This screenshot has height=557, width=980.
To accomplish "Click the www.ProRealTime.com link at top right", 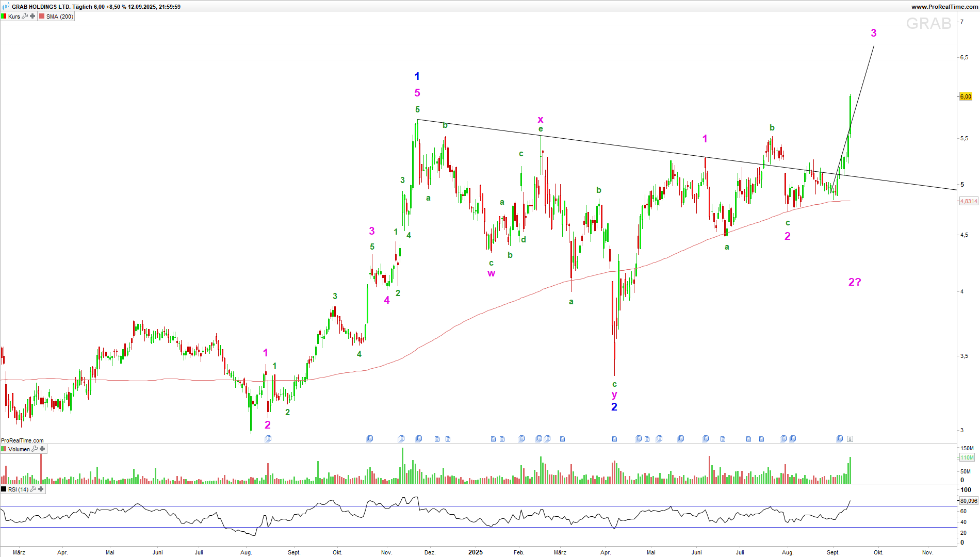I will (944, 7).
